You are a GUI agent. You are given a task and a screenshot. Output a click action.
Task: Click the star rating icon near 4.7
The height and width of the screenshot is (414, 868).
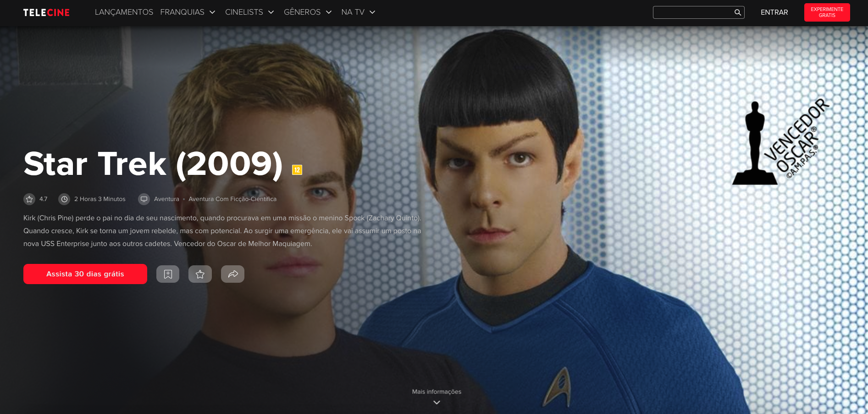(29, 199)
